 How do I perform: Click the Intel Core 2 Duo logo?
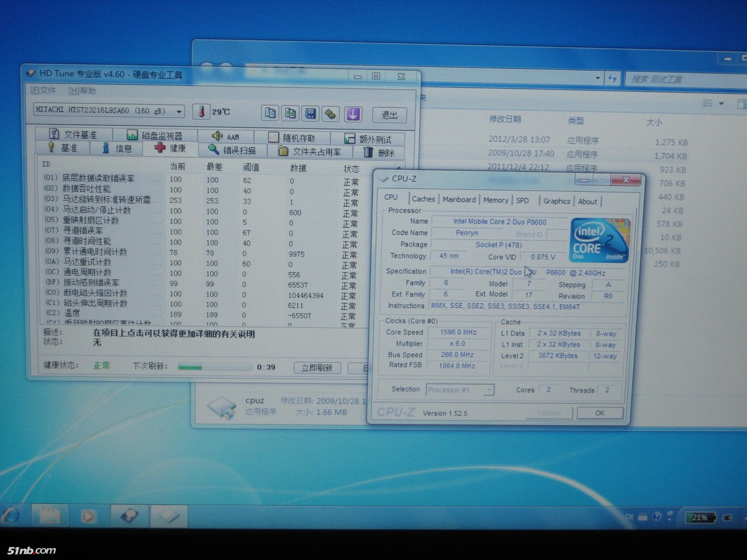pos(600,240)
